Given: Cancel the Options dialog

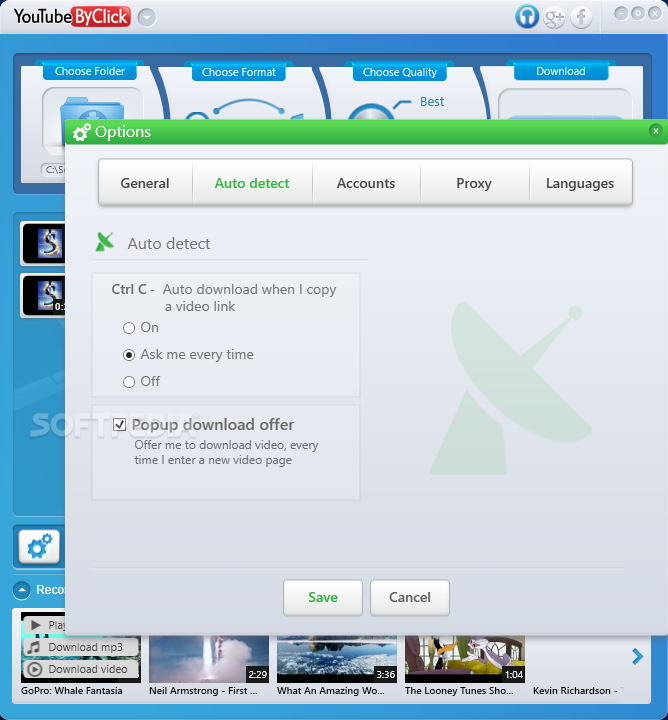Looking at the screenshot, I should (x=410, y=597).
